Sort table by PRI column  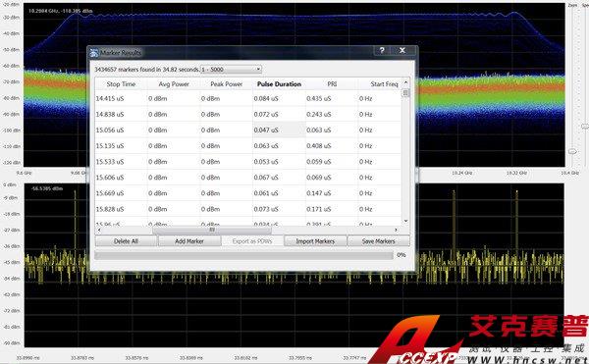(332, 84)
